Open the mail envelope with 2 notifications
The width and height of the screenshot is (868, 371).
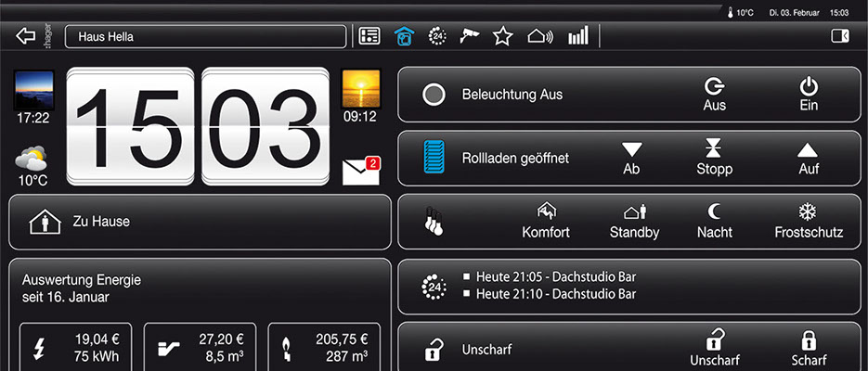361,172
